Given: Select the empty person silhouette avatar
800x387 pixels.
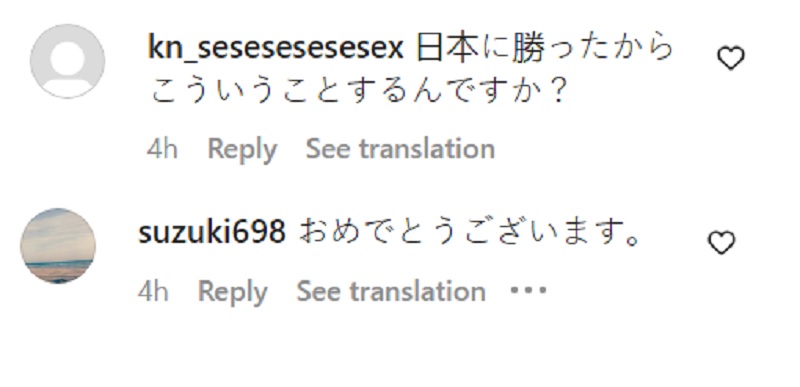Looking at the screenshot, I should [x=67, y=61].
